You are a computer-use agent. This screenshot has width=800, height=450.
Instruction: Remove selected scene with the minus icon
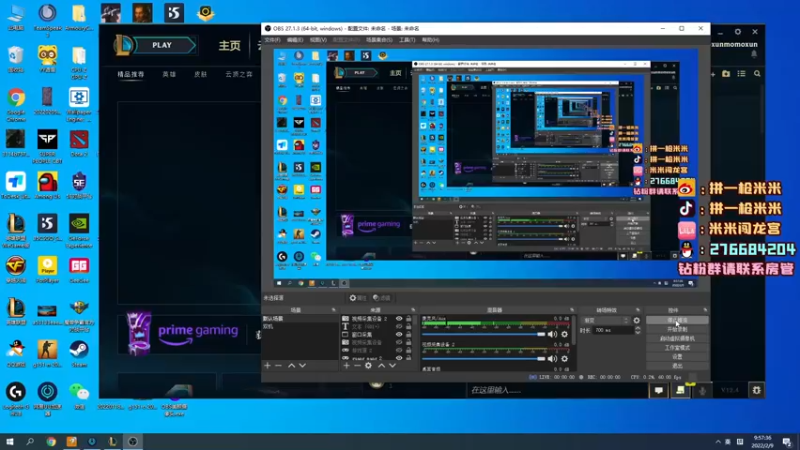click(278, 365)
